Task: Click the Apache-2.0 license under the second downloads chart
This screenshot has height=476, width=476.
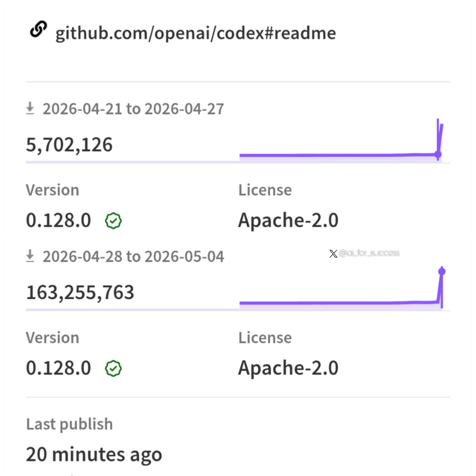Action: point(288,368)
